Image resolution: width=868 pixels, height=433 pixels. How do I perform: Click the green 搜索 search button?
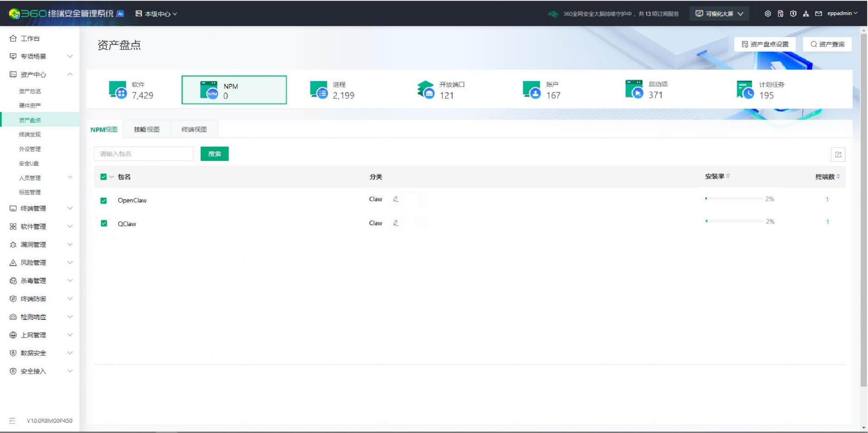(x=214, y=154)
